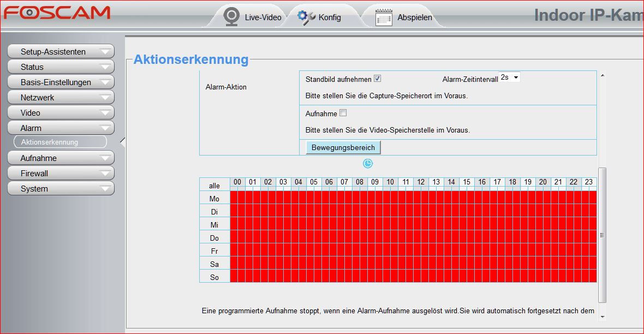This screenshot has width=644, height=334.
Task: Click the blue clock icon above schedule
Action: pos(368,164)
